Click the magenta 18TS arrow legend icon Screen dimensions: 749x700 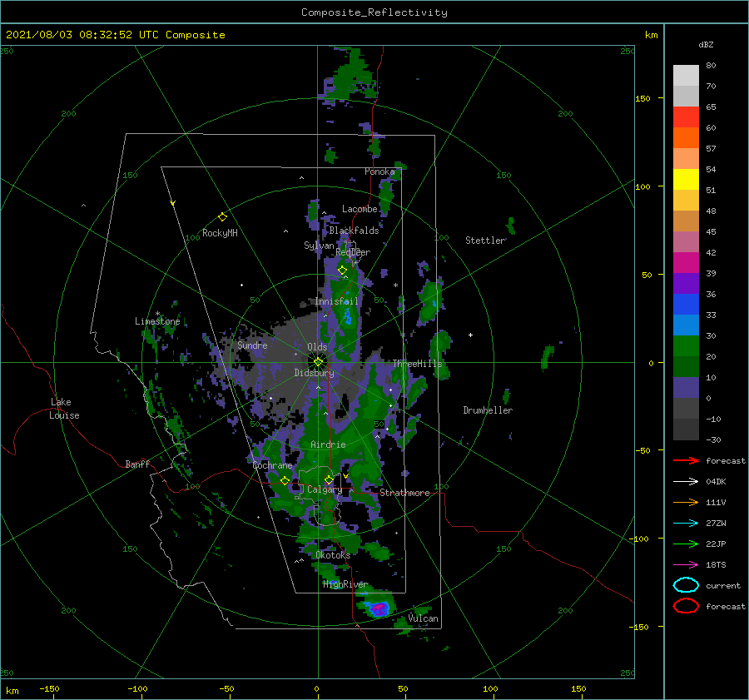point(686,565)
